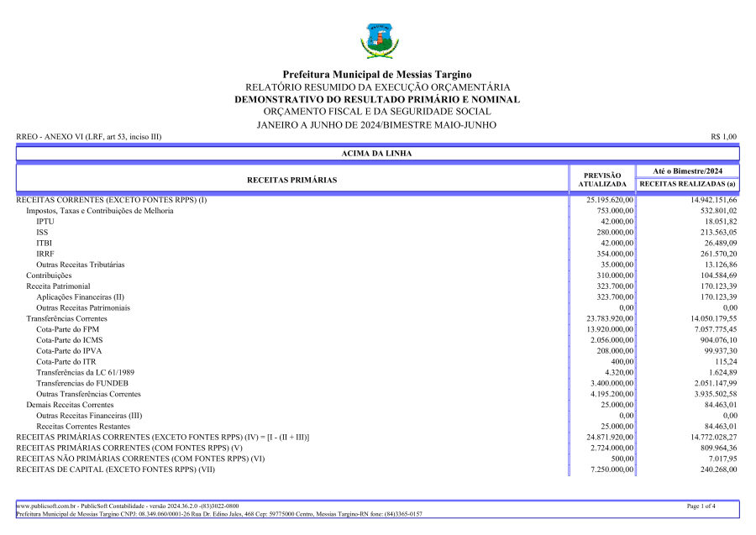Click the 'RECEITAS PRIMÁRIAS' column header

291,180
